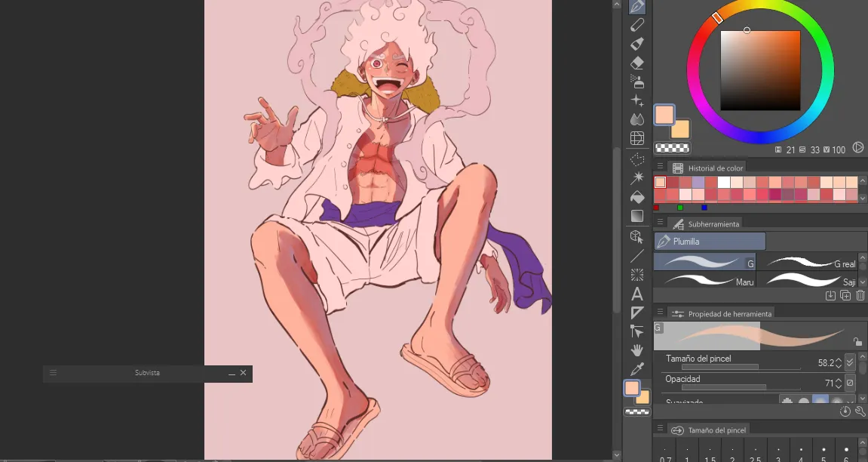Switch color wheel mode with arrow icon
This screenshot has height=462, width=868.
pos(858,147)
